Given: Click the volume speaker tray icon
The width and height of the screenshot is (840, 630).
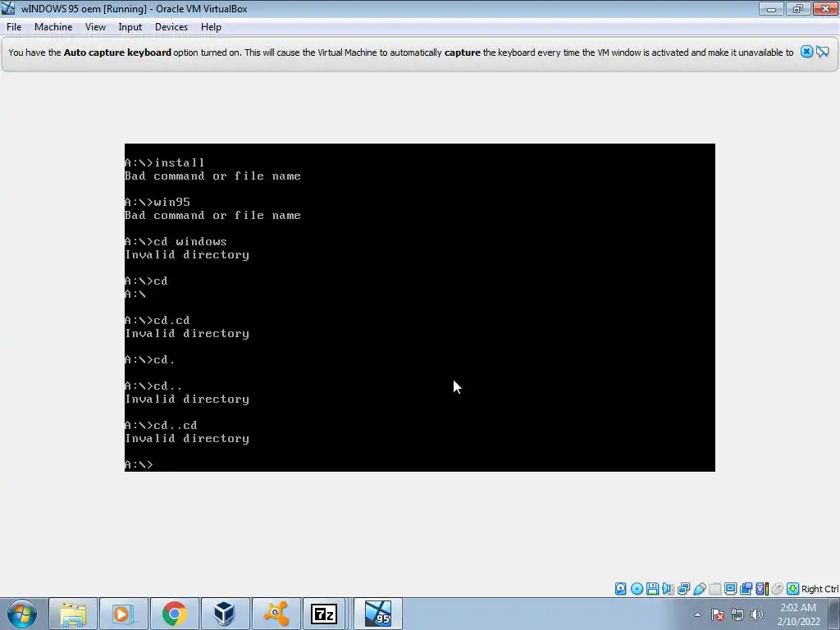Looking at the screenshot, I should [x=757, y=614].
